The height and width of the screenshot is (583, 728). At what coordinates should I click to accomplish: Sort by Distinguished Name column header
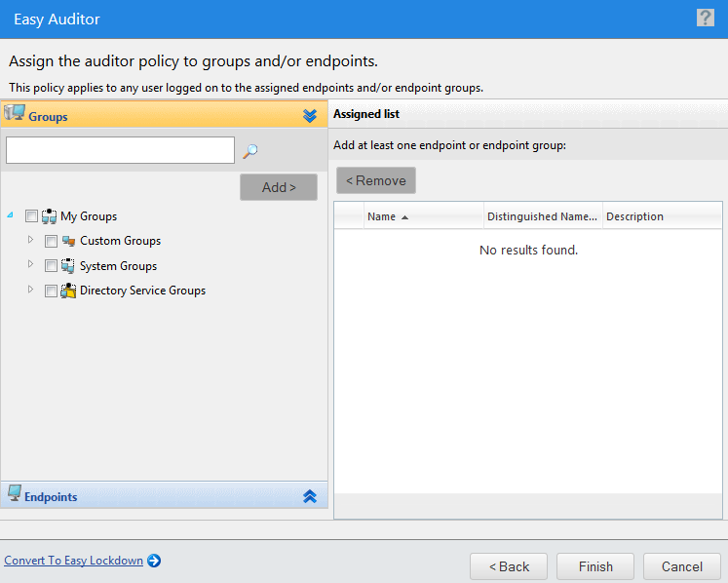coord(543,216)
